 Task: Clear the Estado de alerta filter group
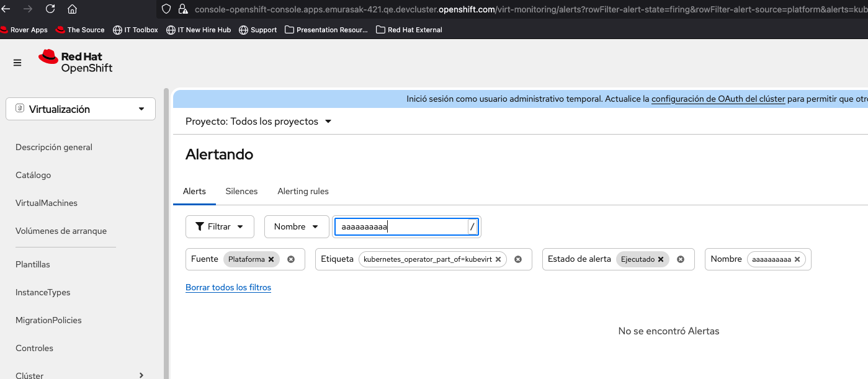coord(681,259)
